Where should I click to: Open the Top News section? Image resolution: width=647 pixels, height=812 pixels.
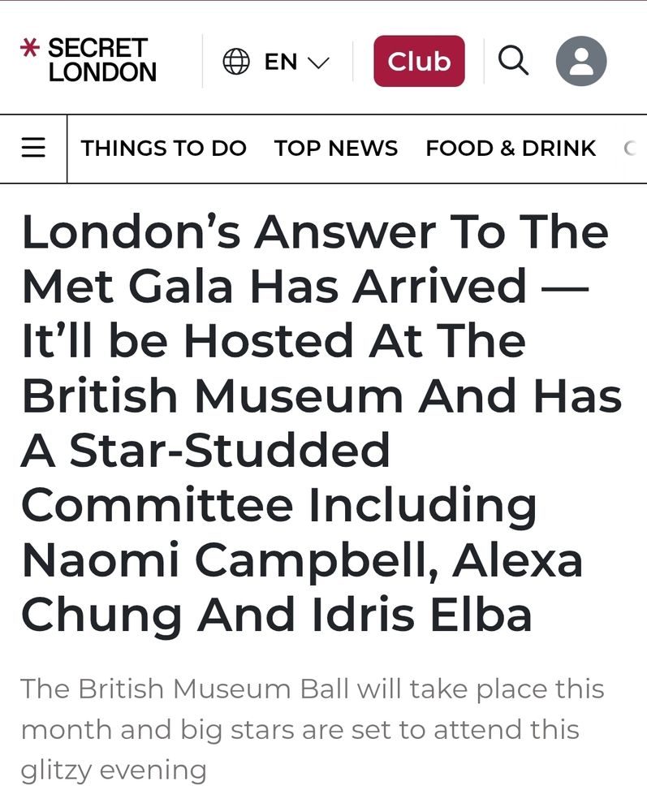pyautogui.click(x=336, y=148)
